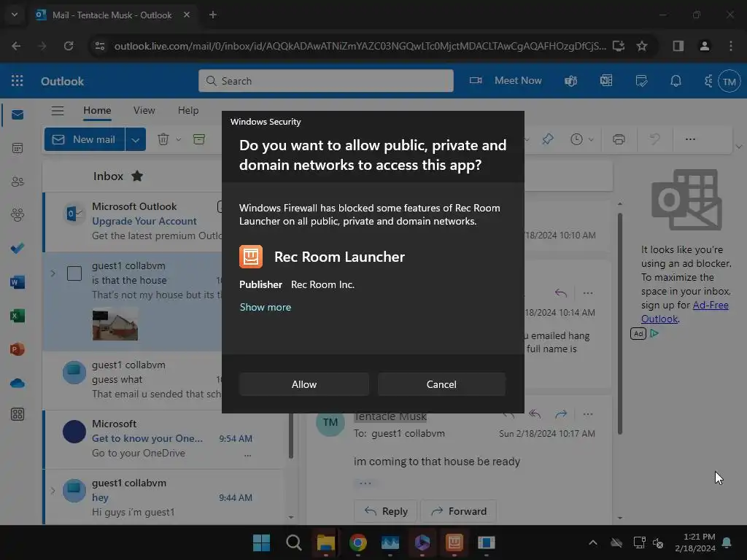The height and width of the screenshot is (560, 747).
Task: Open the TM account avatar
Action: click(729, 82)
